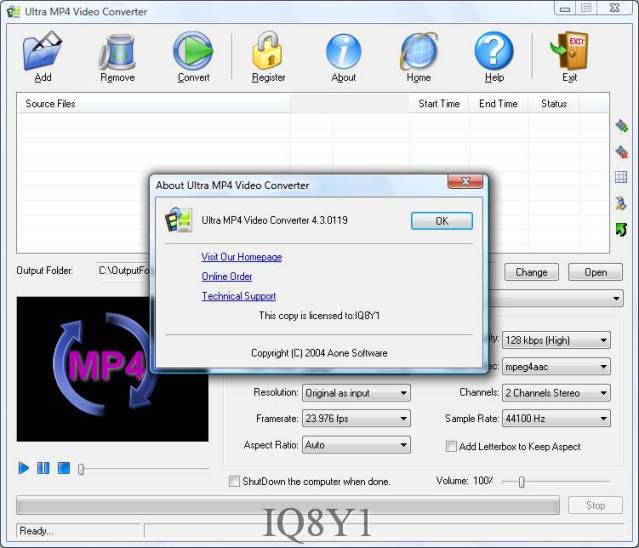Expand the Sample Rate 44100 Hz dropdown
639x548 pixels.
tap(556, 418)
